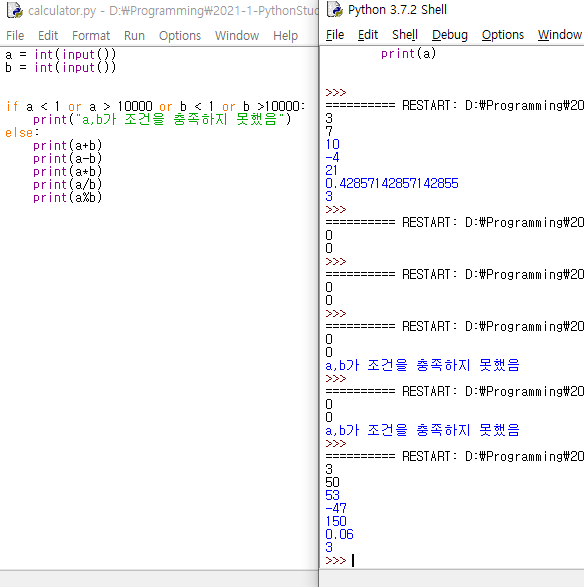The height and width of the screenshot is (587, 584).
Task: Click the calculator.py title bar text
Action: (173, 10)
